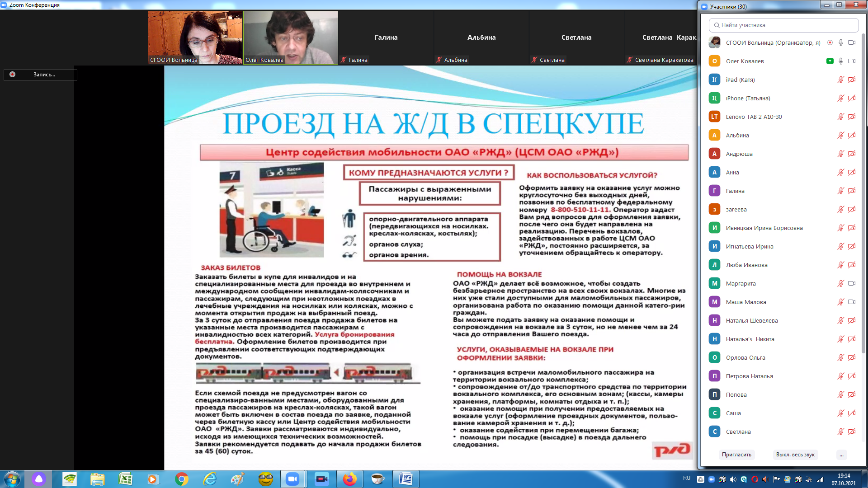Open the purple Alice assistant taskbar icon

39,479
